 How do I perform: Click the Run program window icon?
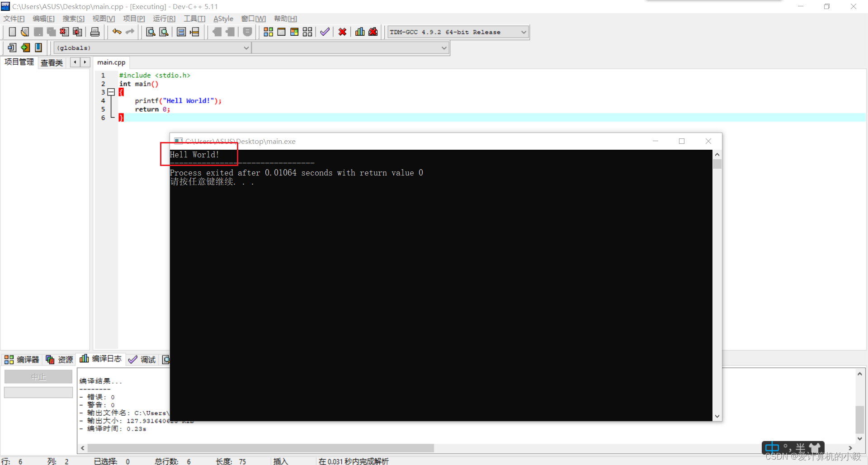[281, 32]
